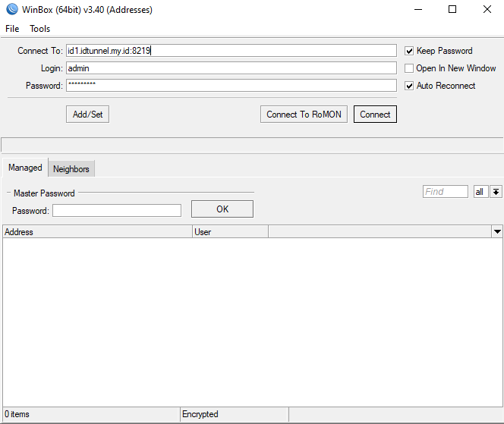Click the Find search box
This screenshot has width=504, height=424.
coord(446,192)
